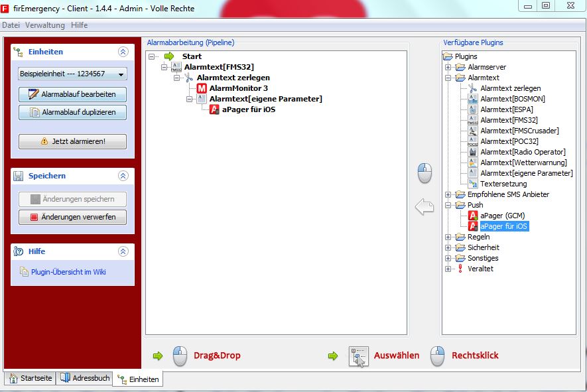Screen dimensions: 587x392
Task: Select Alarmtext[eigene Parameter] in the pipeline tree
Action: point(265,99)
